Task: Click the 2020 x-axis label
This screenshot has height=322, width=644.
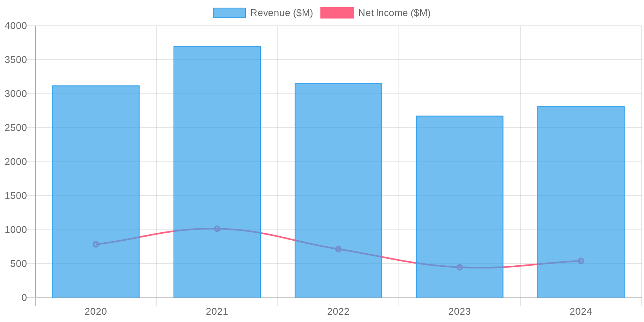Action: 96,312
